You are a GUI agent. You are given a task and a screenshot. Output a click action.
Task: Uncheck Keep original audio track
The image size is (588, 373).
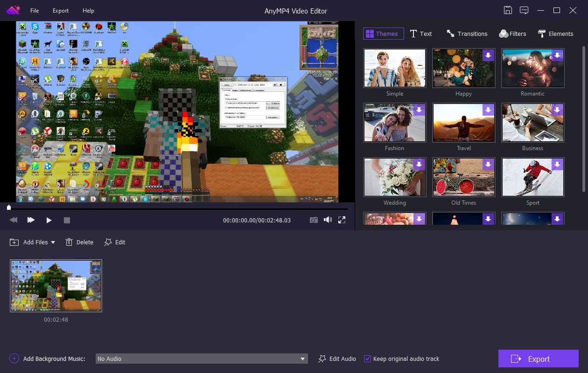point(368,359)
